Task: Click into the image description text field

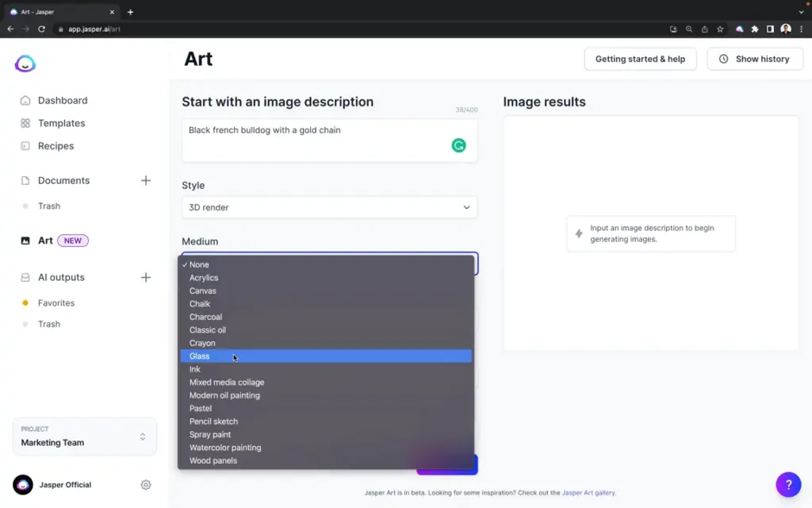Action: pos(317,139)
